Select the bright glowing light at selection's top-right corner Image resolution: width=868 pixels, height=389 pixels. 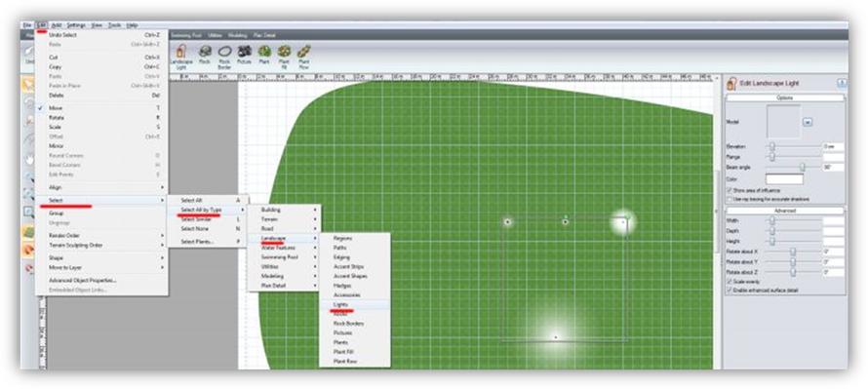tap(623, 221)
